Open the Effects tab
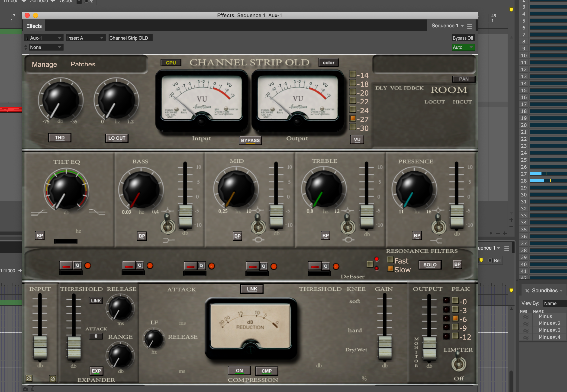 [34, 26]
